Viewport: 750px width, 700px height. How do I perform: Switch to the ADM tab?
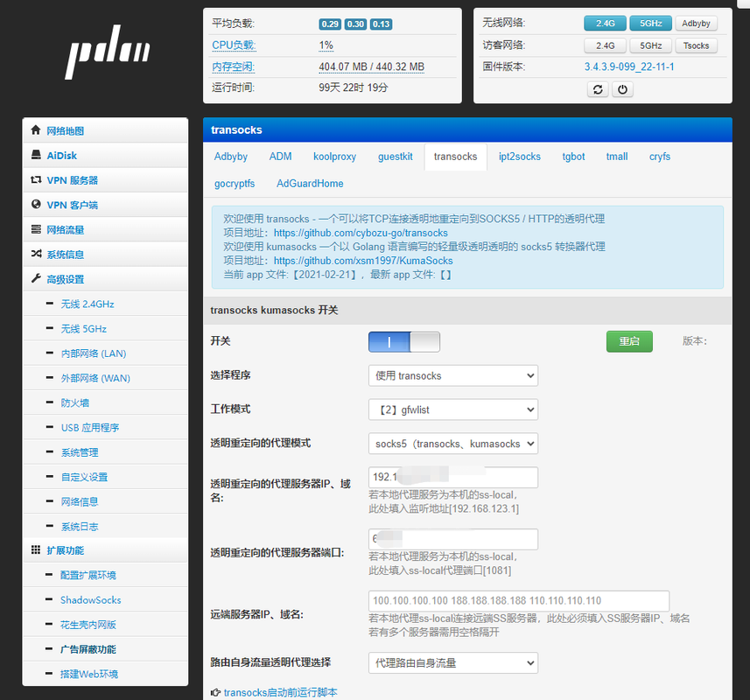280,157
